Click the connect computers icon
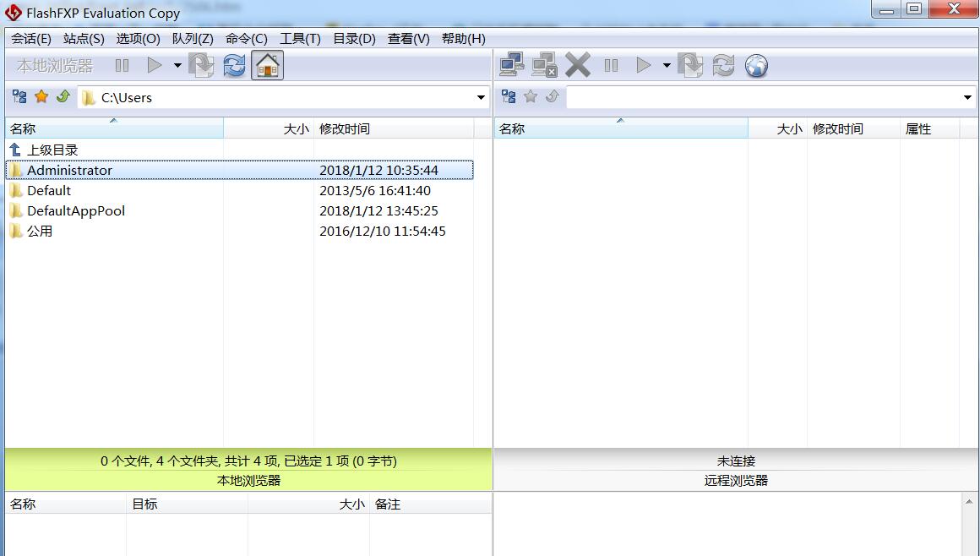The height and width of the screenshot is (556, 980). tap(512, 65)
